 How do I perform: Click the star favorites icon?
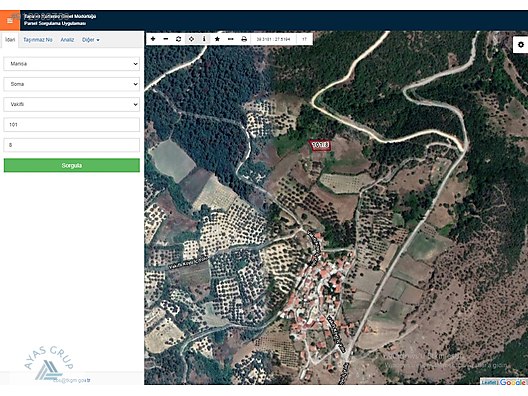click(x=217, y=39)
